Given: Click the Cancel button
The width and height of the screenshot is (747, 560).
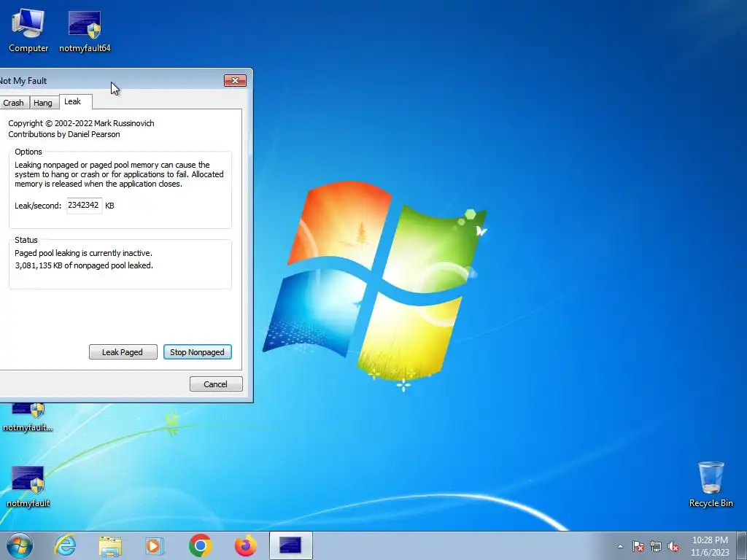Looking at the screenshot, I should pos(216,384).
